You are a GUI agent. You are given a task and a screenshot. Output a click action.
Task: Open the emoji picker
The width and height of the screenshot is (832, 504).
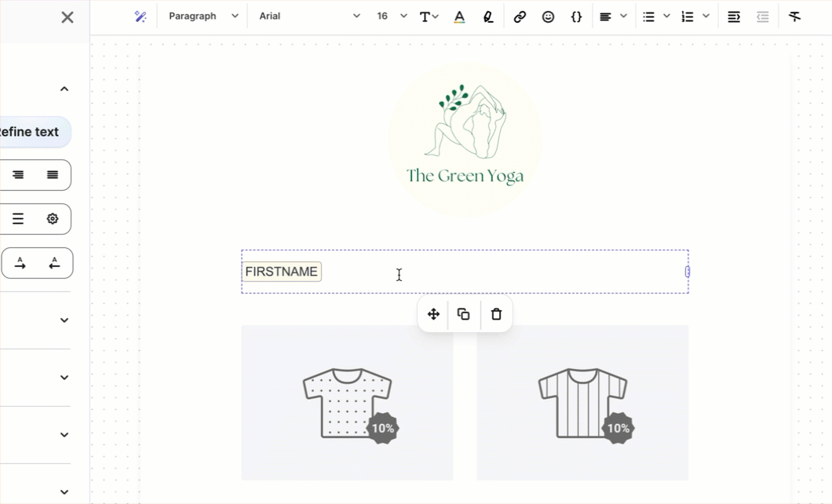point(548,16)
